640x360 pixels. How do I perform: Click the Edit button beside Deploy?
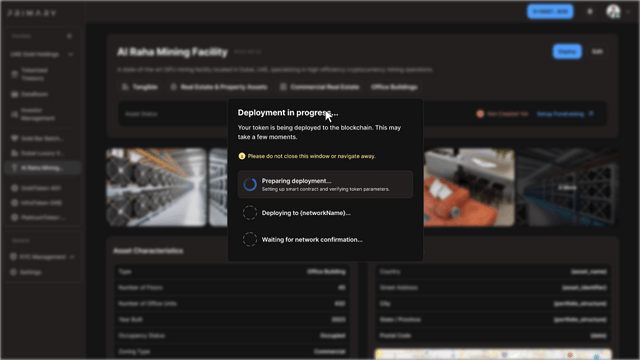pos(597,51)
